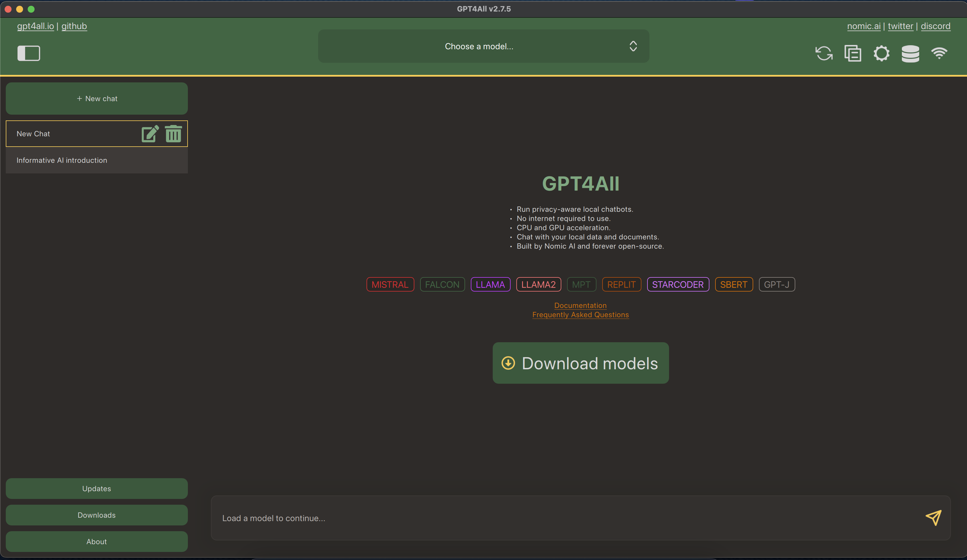Image resolution: width=967 pixels, height=560 pixels.
Task: Toggle the sidebar collapse switch
Action: click(x=29, y=53)
